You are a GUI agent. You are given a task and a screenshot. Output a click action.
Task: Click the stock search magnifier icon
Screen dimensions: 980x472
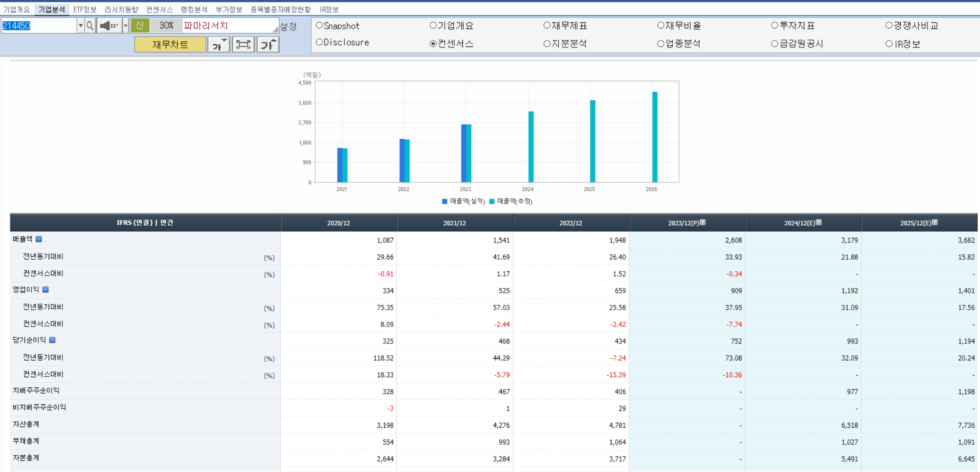pos(90,26)
